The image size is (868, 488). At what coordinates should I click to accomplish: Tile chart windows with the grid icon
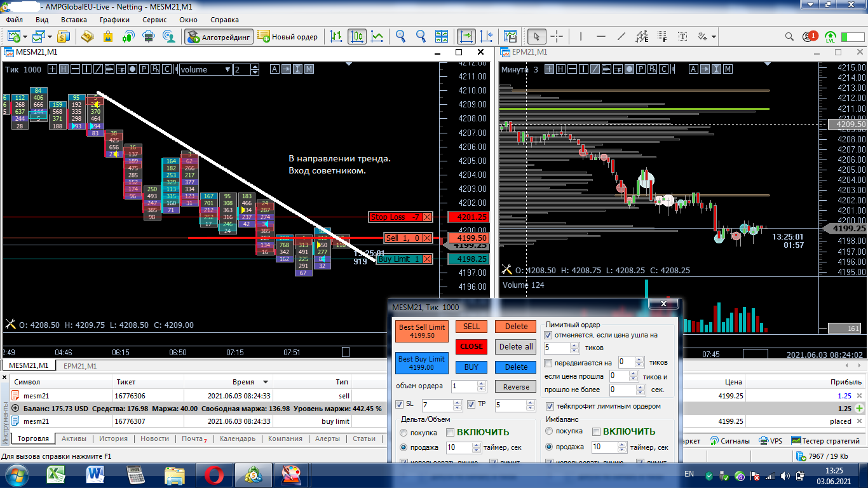[x=443, y=37]
